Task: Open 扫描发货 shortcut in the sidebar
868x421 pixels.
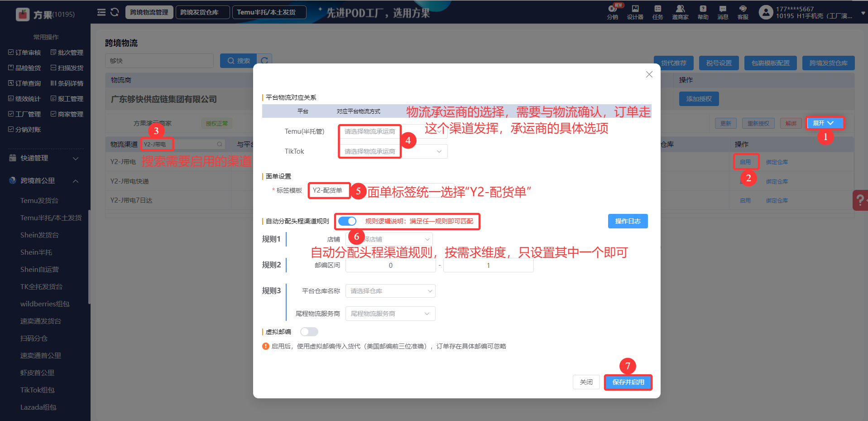Action: 67,68
